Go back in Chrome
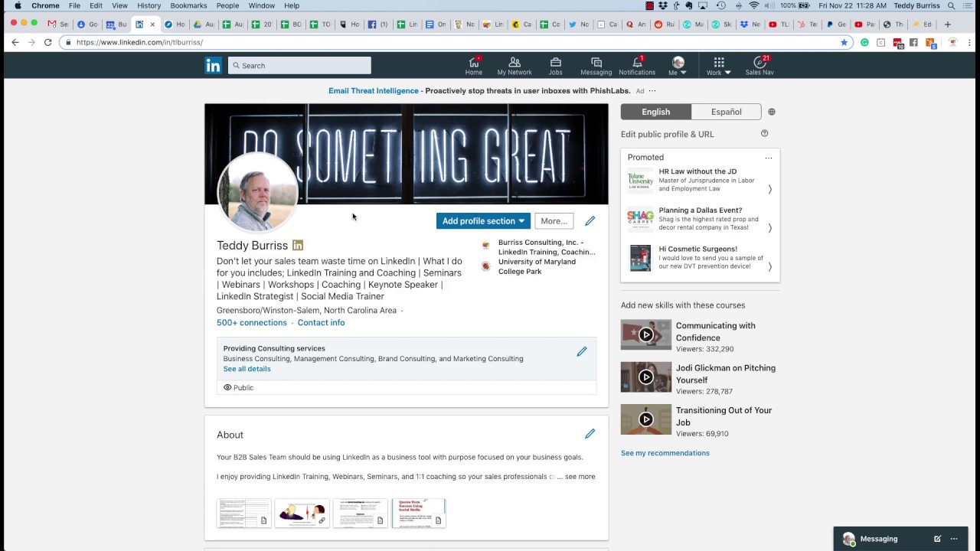The image size is (980, 551). [x=15, y=42]
